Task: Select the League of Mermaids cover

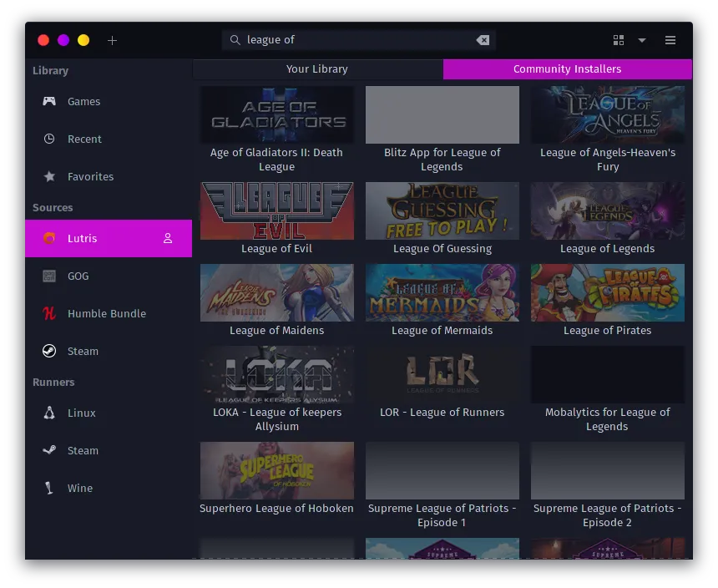Action: click(x=442, y=292)
